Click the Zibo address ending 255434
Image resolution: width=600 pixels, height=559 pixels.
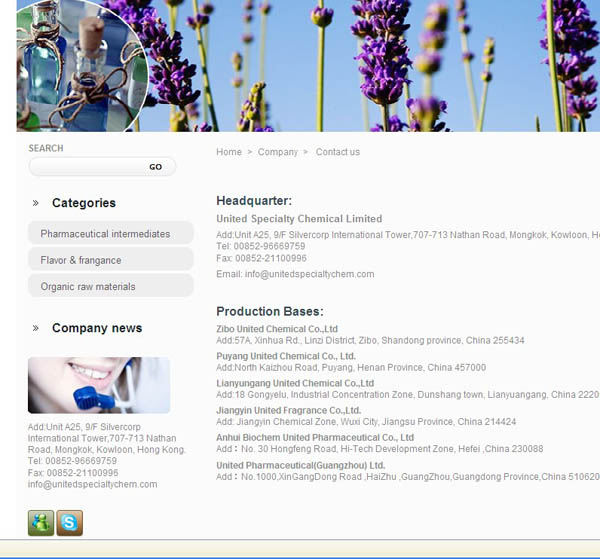tap(370, 340)
